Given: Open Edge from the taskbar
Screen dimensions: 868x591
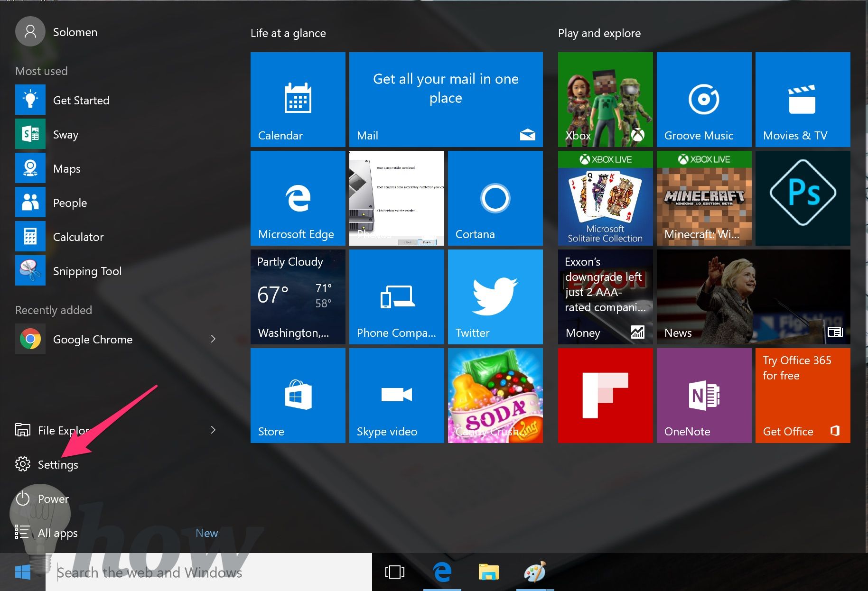Looking at the screenshot, I should click(x=442, y=572).
